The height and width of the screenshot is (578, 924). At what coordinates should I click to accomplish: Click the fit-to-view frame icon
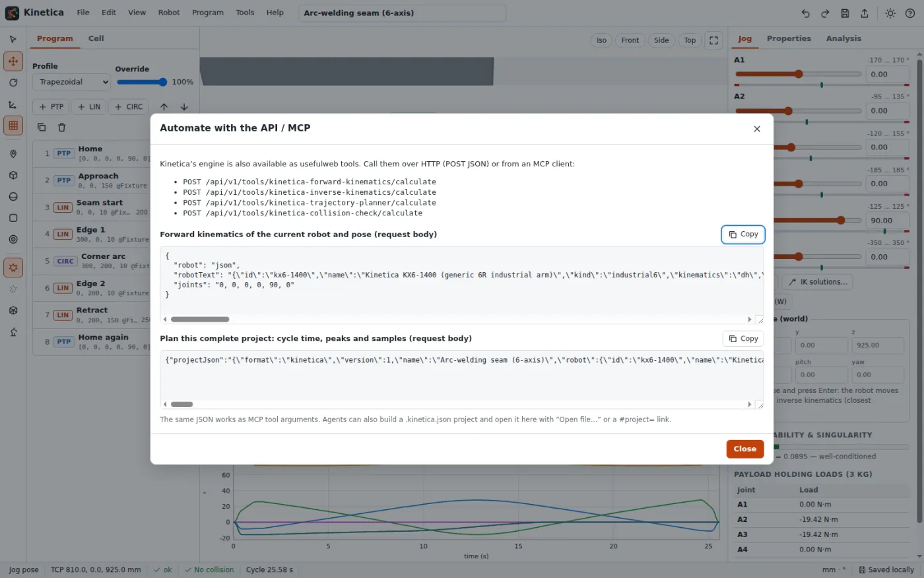[x=713, y=40]
